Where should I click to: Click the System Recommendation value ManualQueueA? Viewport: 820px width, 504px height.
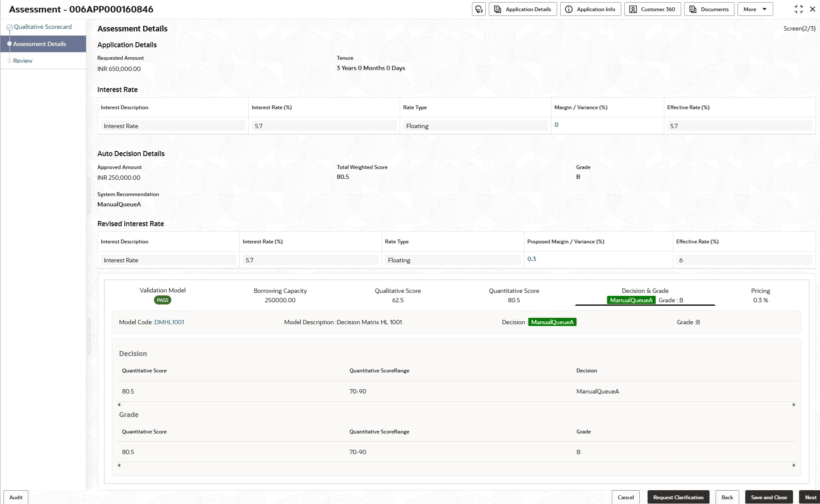[x=119, y=204]
